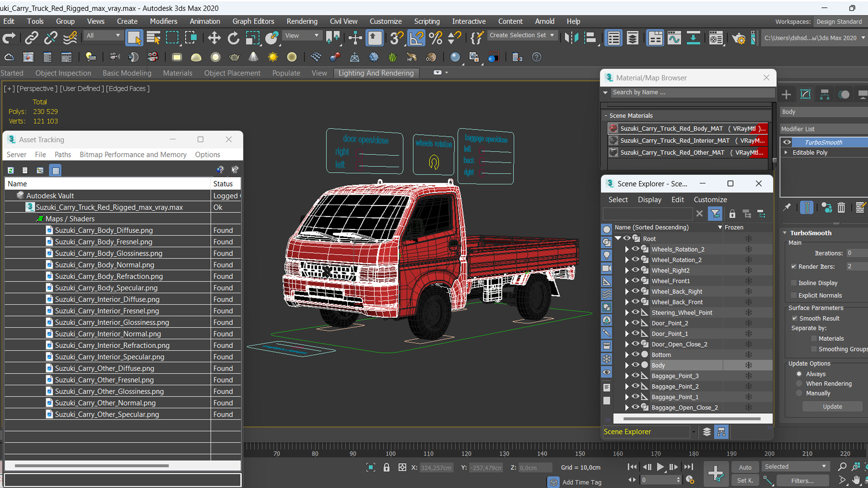Activate the Select and Move tool
This screenshot has width=868, height=488.
pyautogui.click(x=214, y=38)
